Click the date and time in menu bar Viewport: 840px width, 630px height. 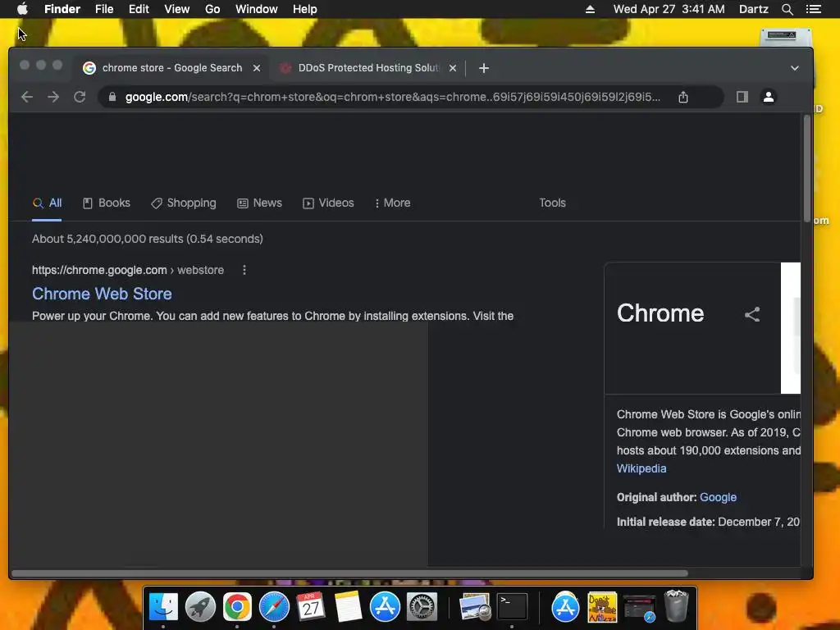[x=669, y=9]
